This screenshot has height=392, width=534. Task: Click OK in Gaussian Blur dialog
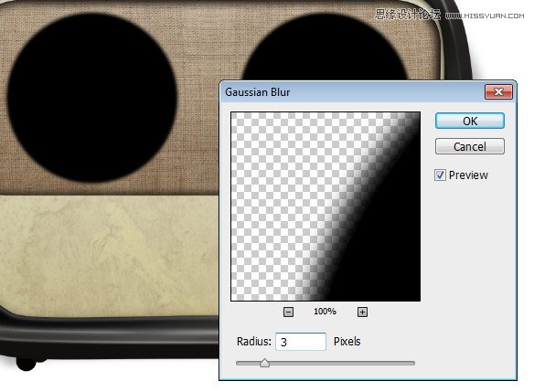coord(470,121)
